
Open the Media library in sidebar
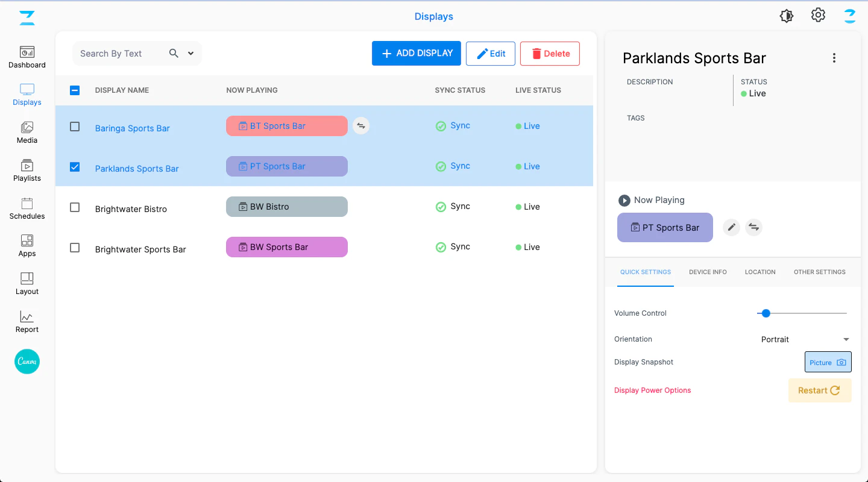(27, 133)
